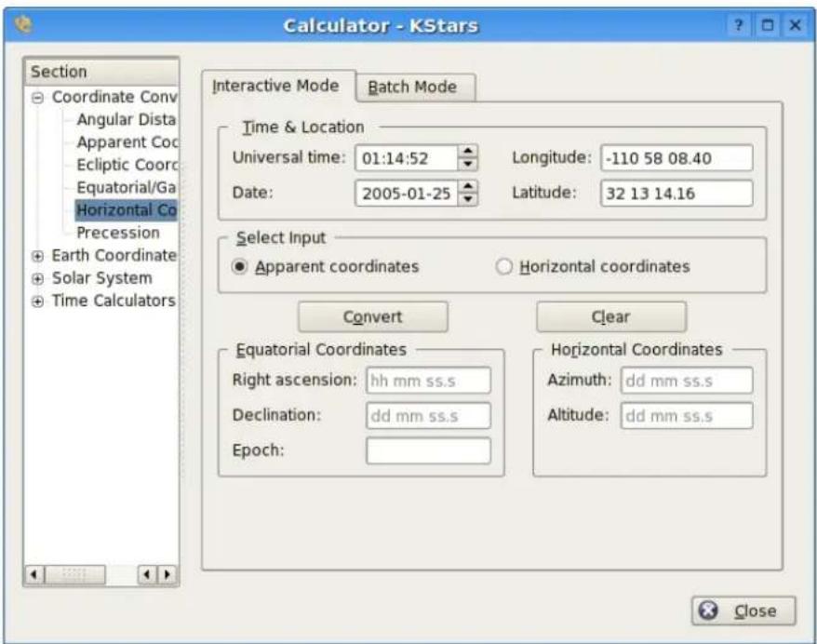This screenshot has height=644, width=817.
Task: Click the What's This help button
Action: (738, 25)
